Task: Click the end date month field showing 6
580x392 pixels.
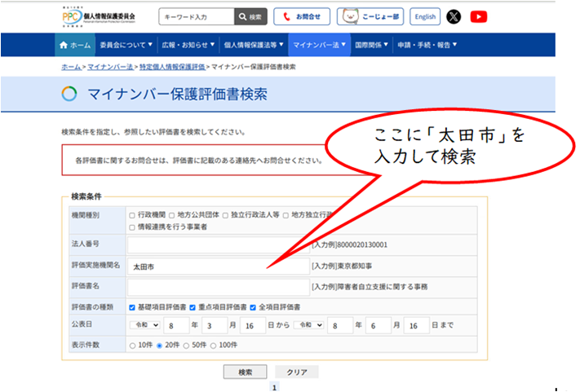Action: (379, 325)
